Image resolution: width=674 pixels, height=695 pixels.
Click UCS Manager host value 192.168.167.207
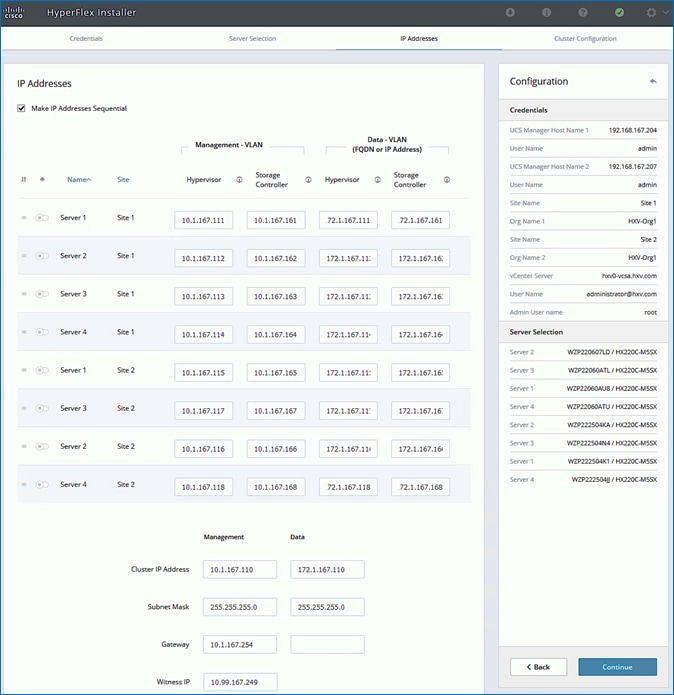click(x=633, y=167)
